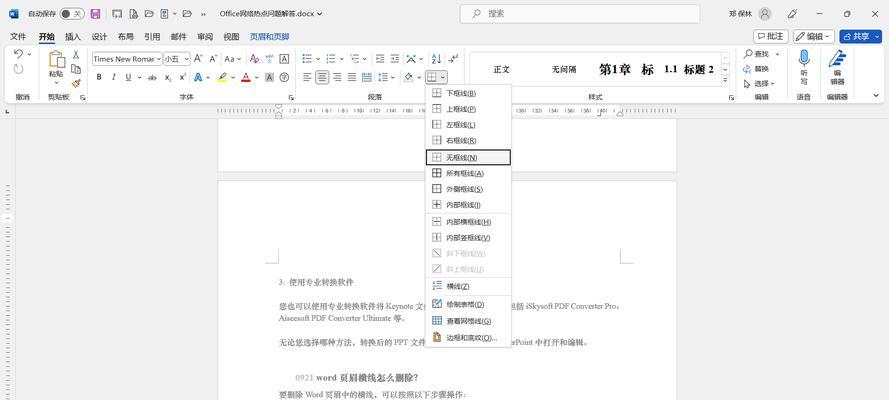The image size is (889, 400).
Task: Decrease font size with smaller A icon
Action: point(213,58)
